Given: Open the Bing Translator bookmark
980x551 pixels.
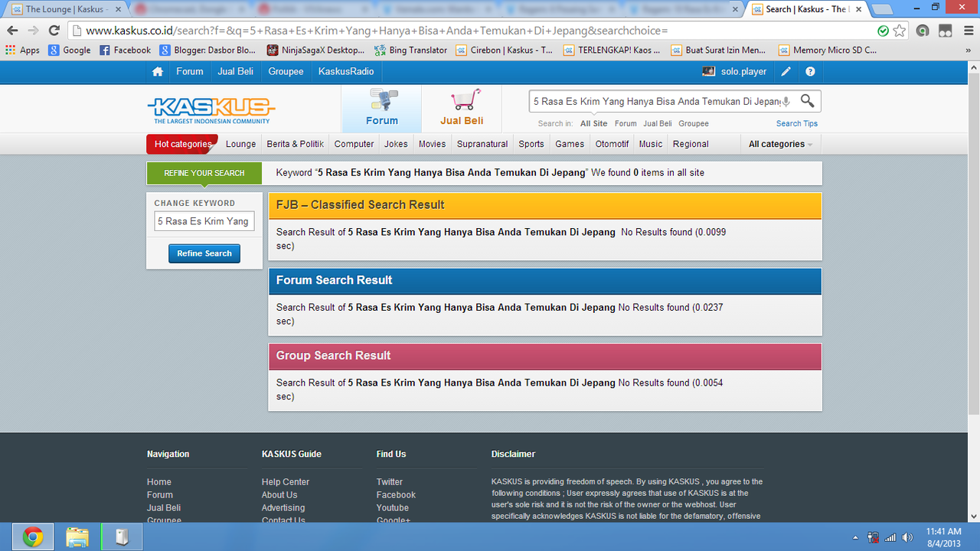Looking at the screenshot, I should (411, 50).
